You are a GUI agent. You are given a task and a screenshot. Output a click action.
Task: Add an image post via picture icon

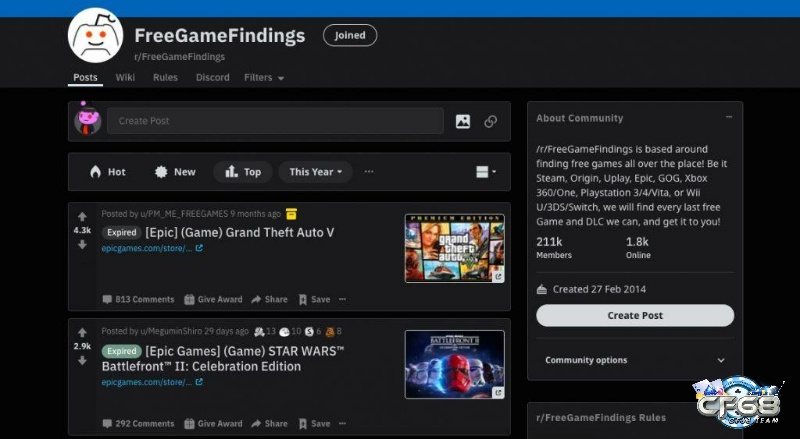[x=463, y=121]
